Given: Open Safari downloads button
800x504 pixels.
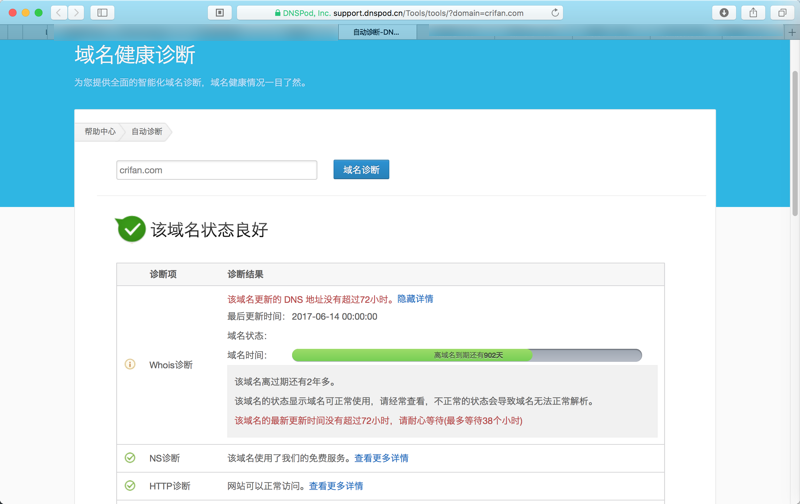Looking at the screenshot, I should (723, 13).
